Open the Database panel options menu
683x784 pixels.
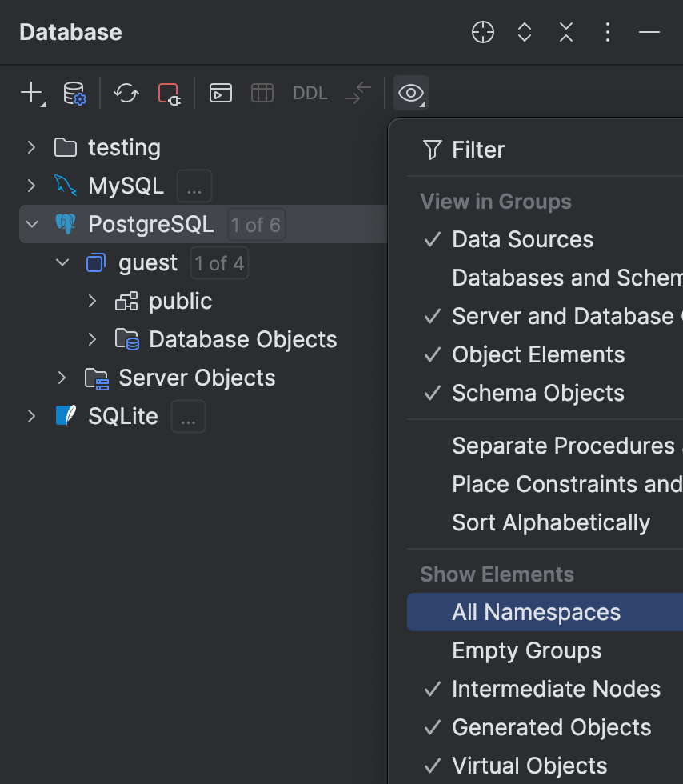(608, 33)
